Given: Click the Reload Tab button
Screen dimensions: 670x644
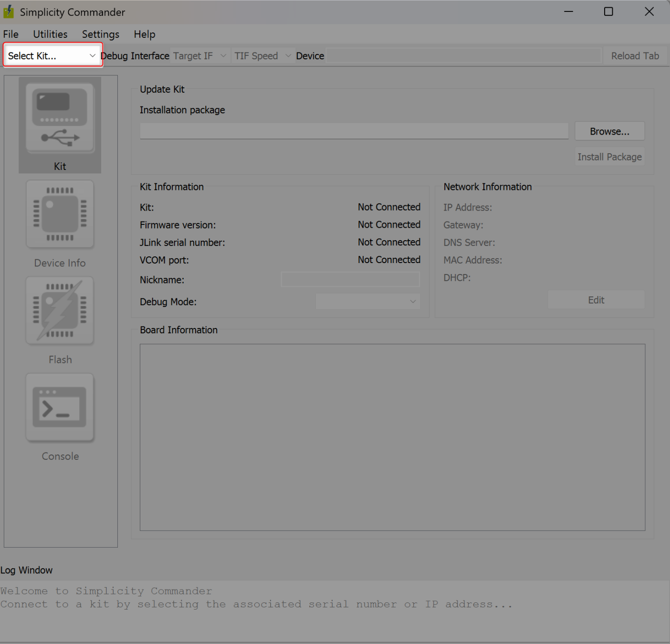Looking at the screenshot, I should pos(635,56).
